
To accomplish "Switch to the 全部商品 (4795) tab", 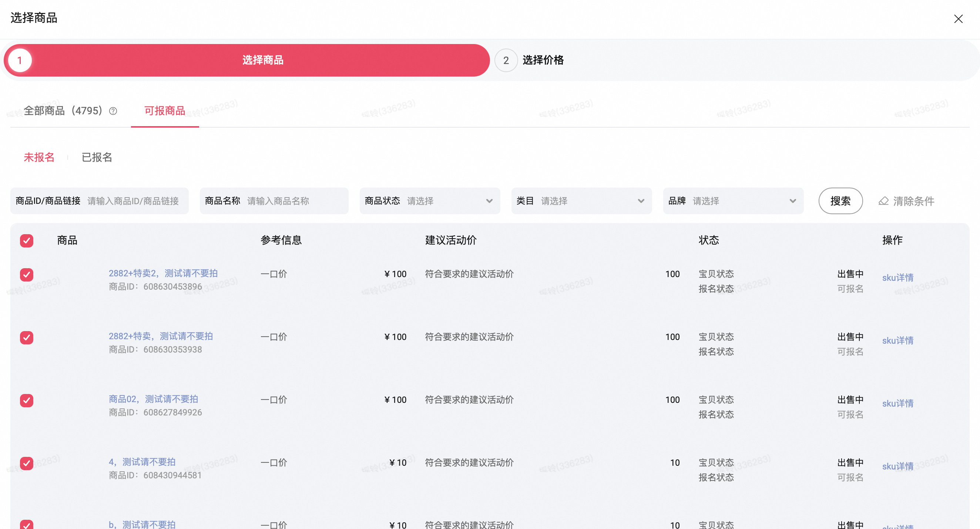I will coord(63,111).
